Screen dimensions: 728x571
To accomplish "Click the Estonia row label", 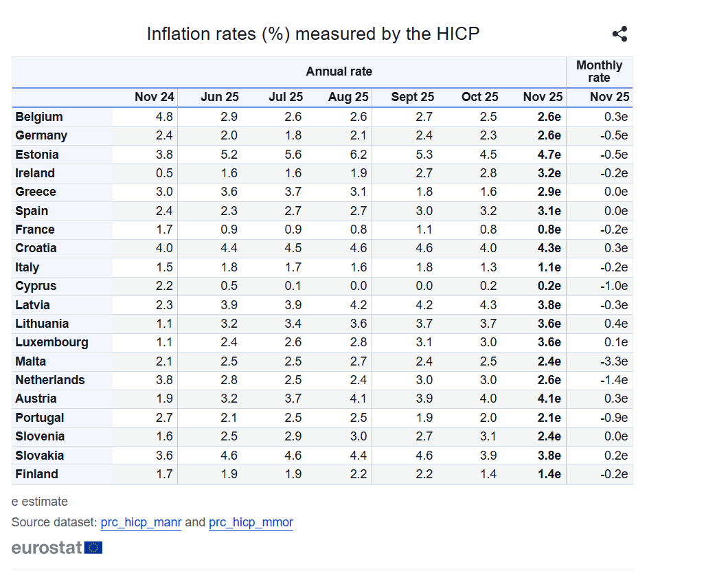I will pos(37,155).
